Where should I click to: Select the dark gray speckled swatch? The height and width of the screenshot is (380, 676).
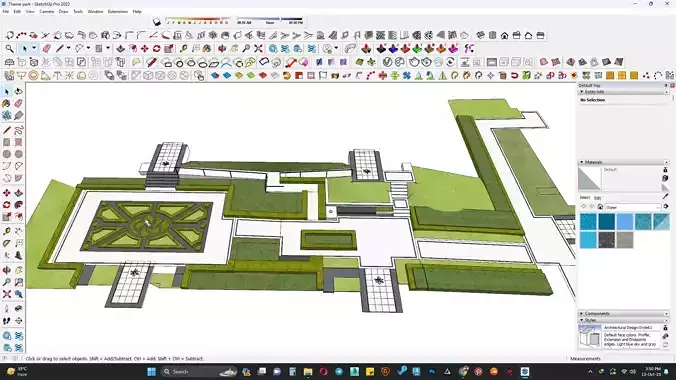coord(606,240)
